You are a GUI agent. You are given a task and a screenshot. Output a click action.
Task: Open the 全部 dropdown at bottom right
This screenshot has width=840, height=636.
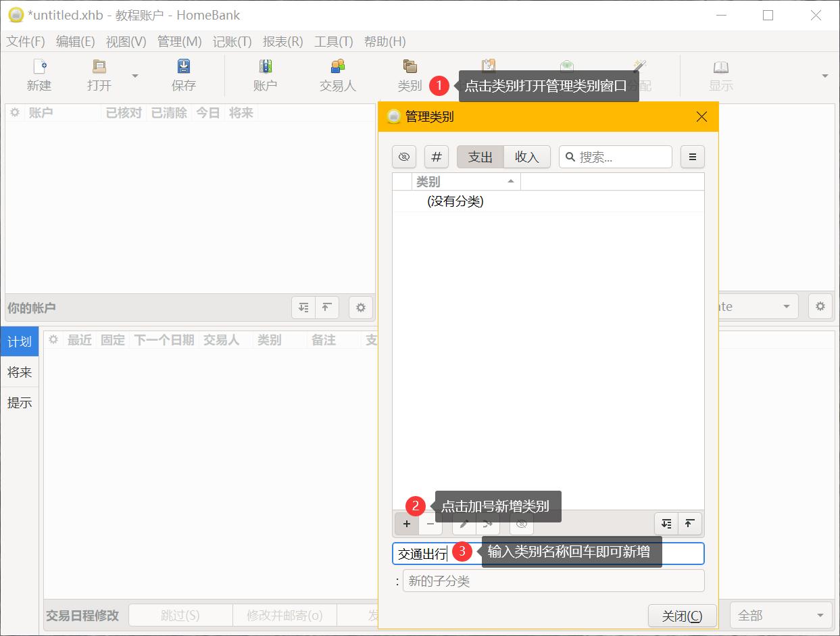781,615
